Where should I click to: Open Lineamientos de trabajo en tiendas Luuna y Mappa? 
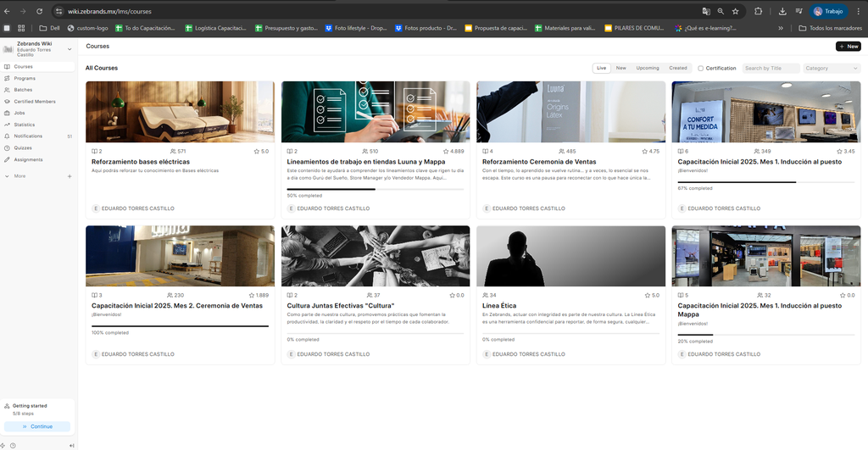click(366, 162)
